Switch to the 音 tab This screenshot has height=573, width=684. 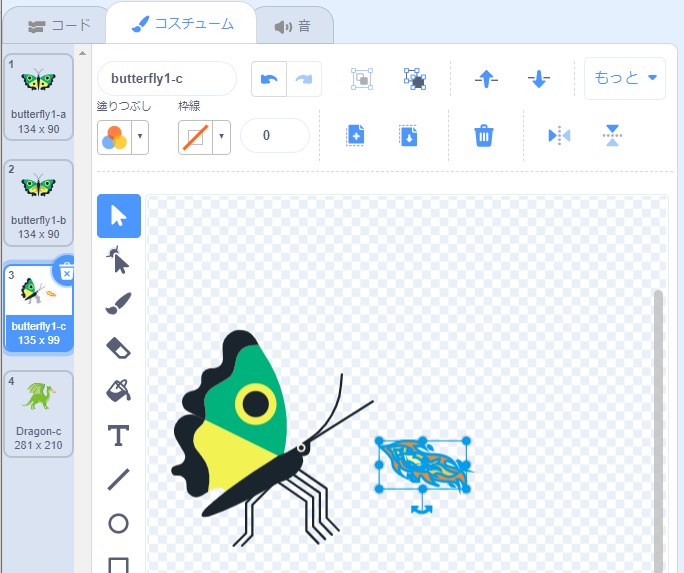(293, 27)
